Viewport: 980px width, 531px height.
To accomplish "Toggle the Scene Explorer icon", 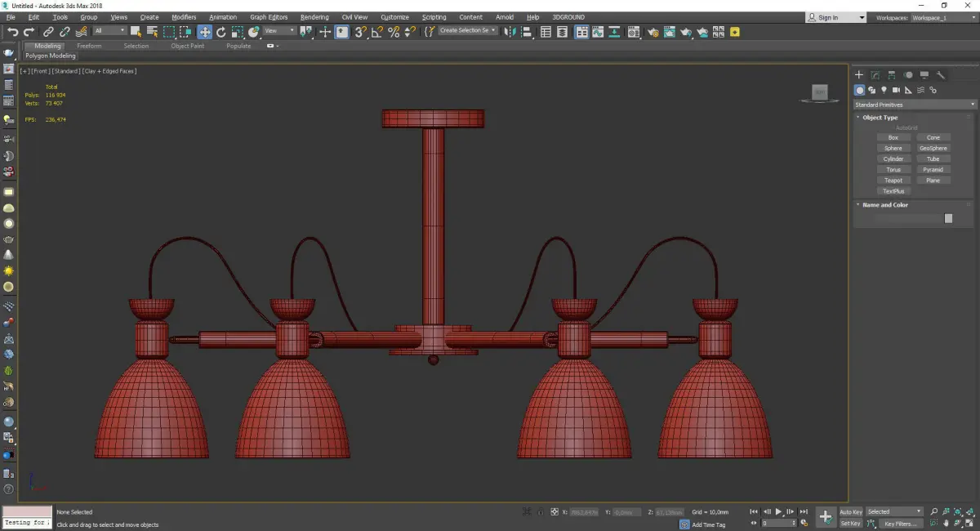I will pos(546,32).
